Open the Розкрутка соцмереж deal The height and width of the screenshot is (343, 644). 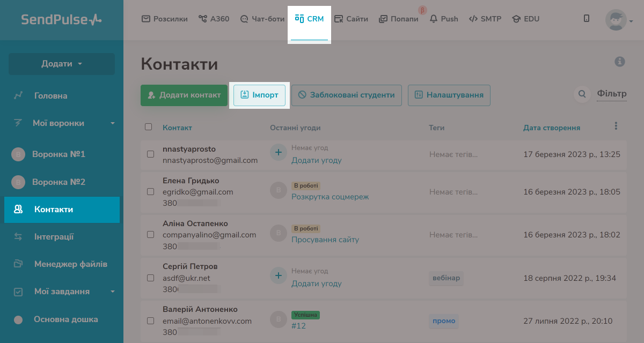(330, 197)
